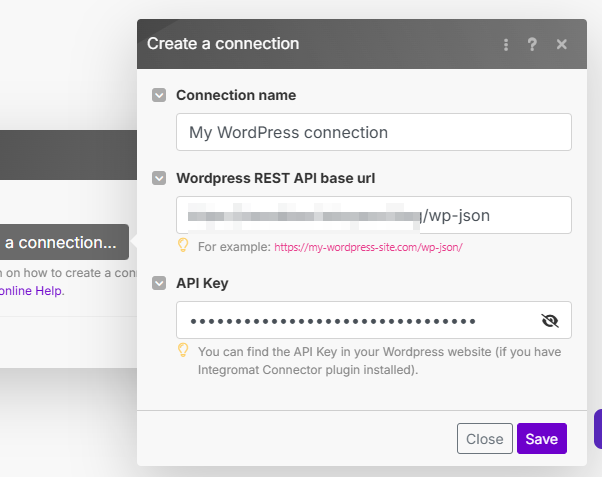The height and width of the screenshot is (477, 602).
Task: Click the 'API Key' label text
Action: click(x=202, y=283)
